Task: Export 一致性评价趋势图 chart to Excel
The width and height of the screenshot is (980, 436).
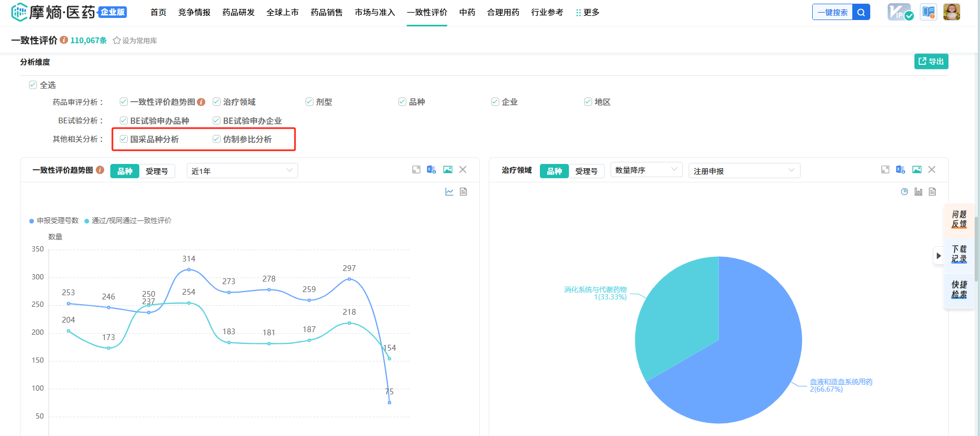Action: pos(432,170)
